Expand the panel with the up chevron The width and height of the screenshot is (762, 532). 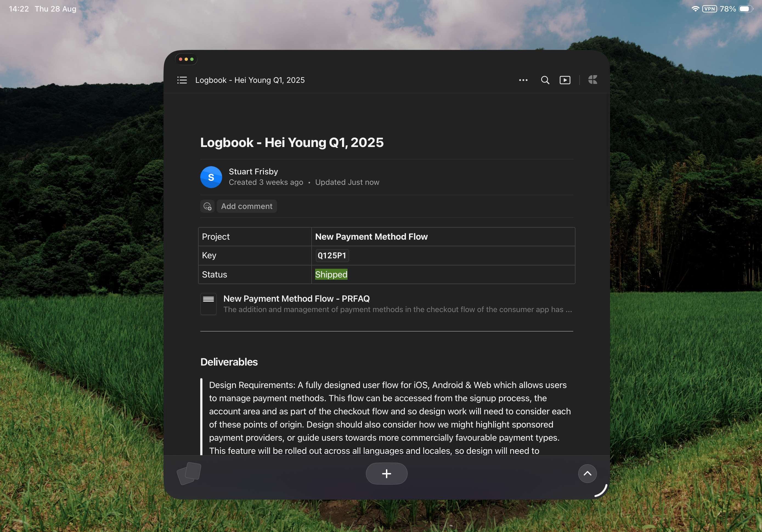587,474
